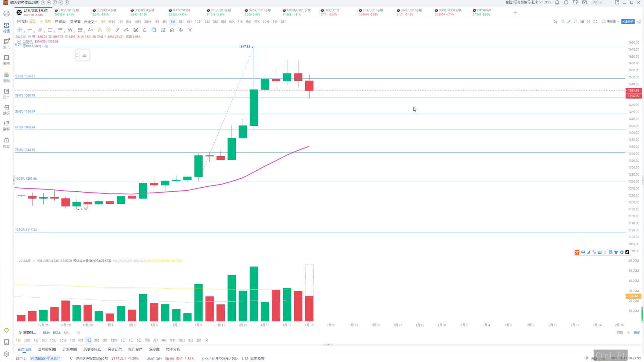Toggle the EMA indicator at chart bottom
The height and width of the screenshot is (362, 644).
[46, 333]
